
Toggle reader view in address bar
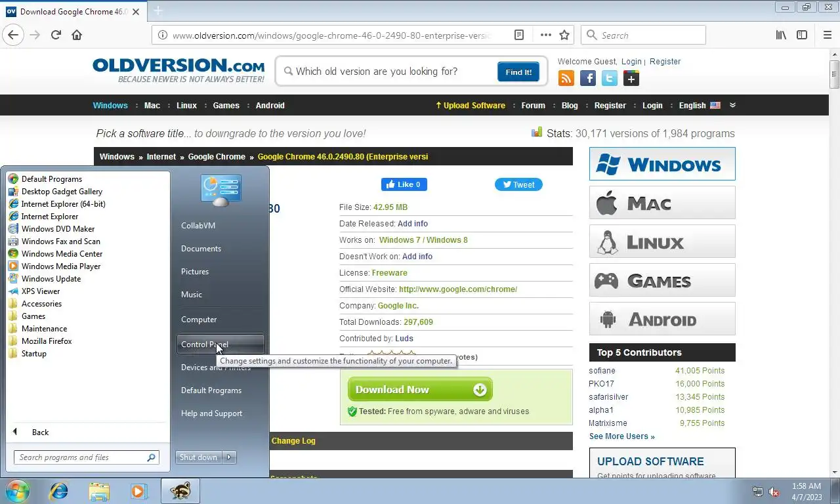click(x=519, y=35)
